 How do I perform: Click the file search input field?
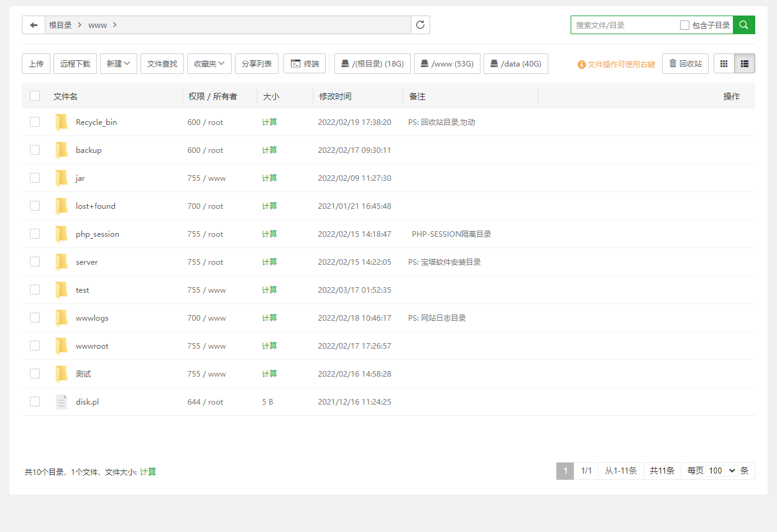(x=623, y=25)
